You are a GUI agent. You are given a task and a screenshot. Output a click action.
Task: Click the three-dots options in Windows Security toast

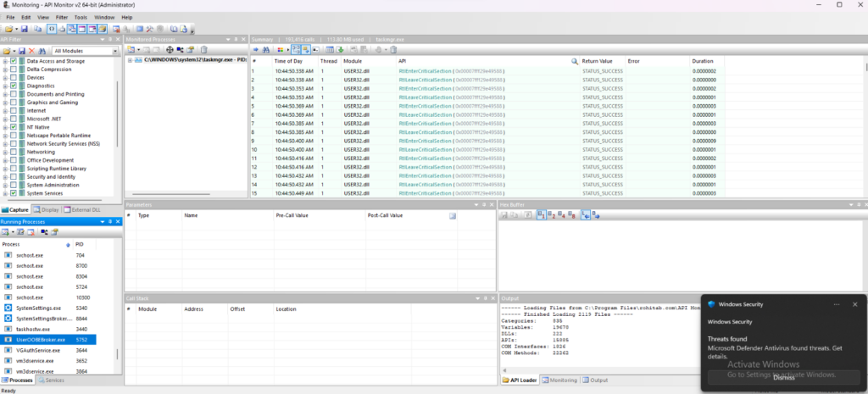[x=837, y=304]
